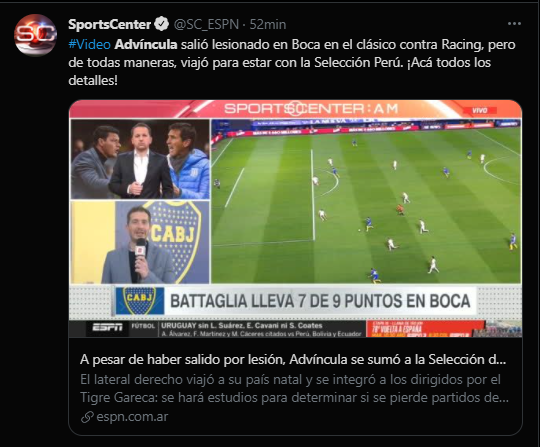Click the link chain icon beside espn.com.ar
540x447 pixels.
[87, 417]
